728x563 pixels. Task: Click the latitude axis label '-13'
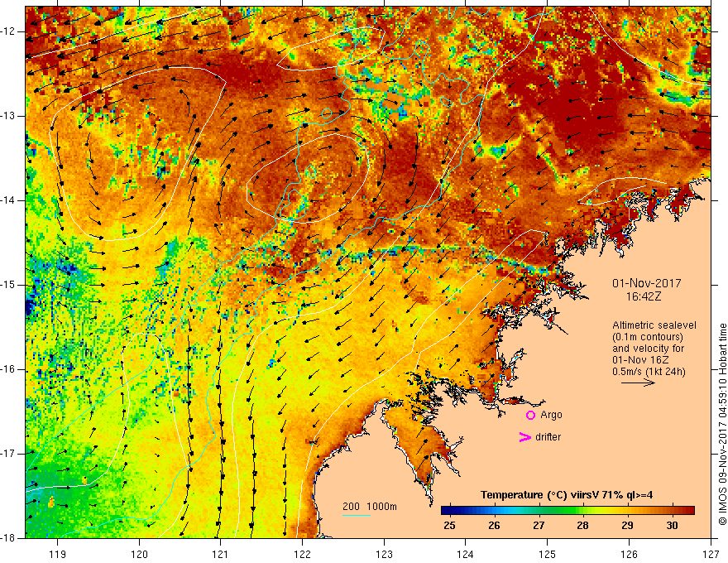[8, 116]
